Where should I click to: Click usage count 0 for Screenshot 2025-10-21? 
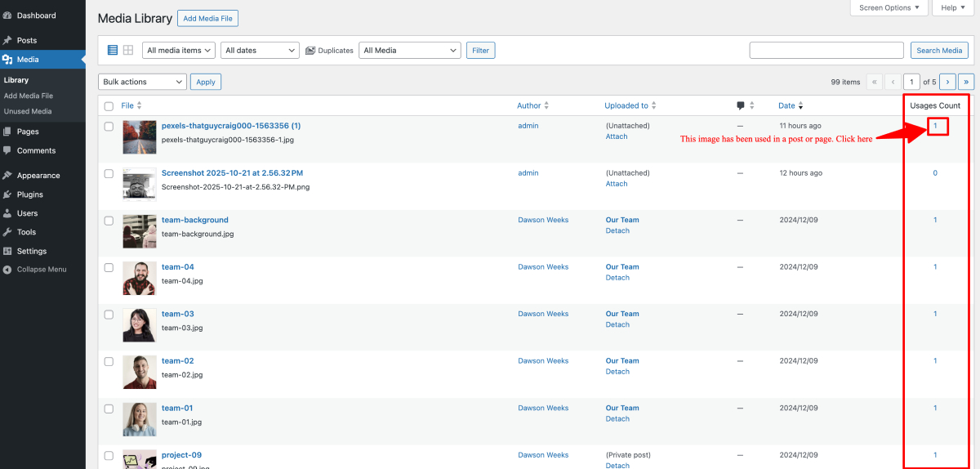(936, 173)
